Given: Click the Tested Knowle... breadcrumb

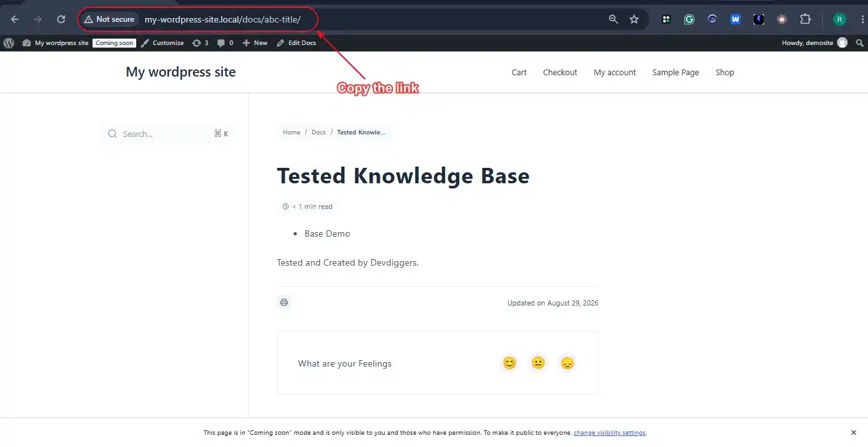Looking at the screenshot, I should [x=361, y=132].
